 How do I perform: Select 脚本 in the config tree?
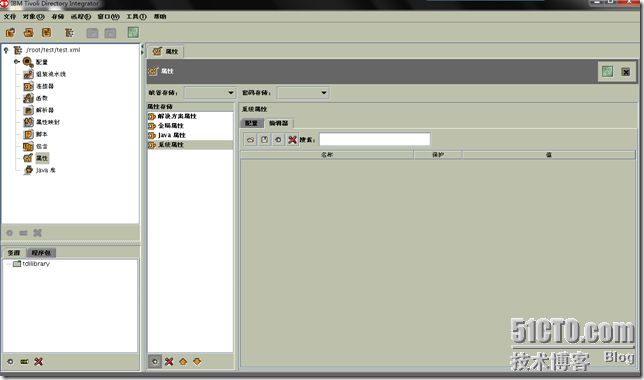pos(42,134)
